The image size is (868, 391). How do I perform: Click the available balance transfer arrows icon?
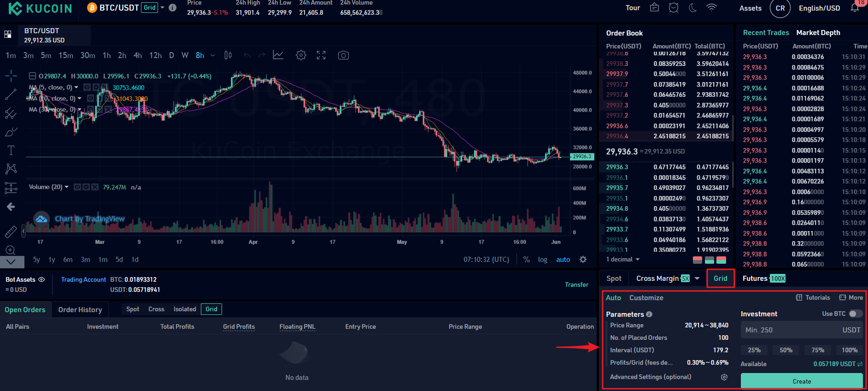[860, 364]
